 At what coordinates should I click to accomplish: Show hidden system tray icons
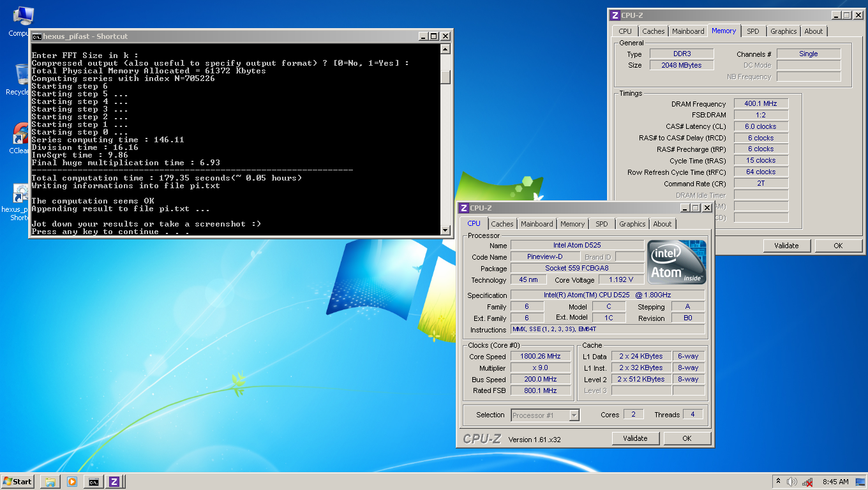coord(778,482)
